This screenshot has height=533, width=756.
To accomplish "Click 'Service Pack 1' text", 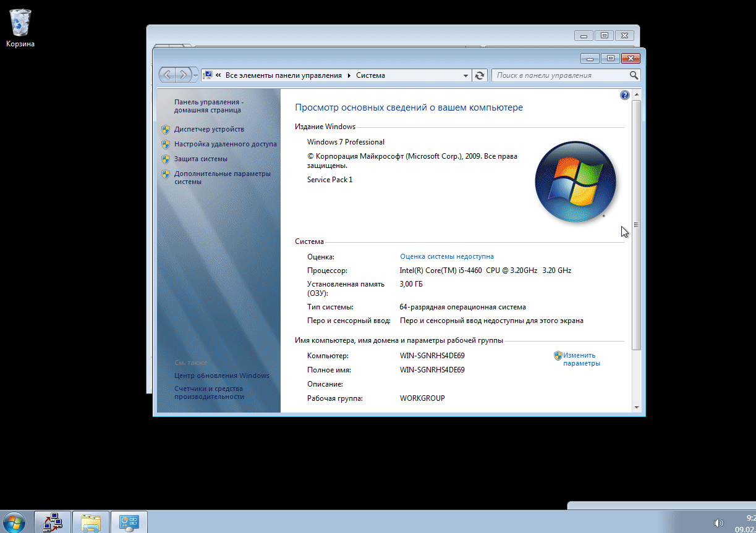I will [329, 180].
